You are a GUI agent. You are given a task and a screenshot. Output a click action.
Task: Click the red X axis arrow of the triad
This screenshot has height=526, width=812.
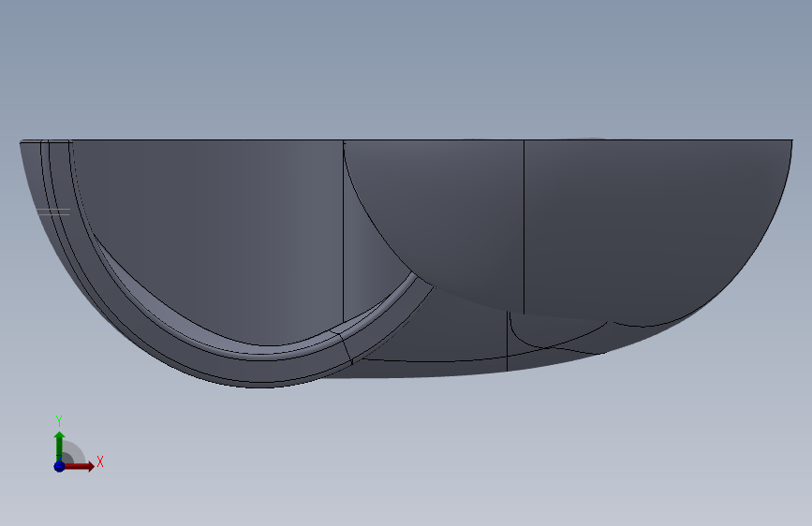click(79, 466)
